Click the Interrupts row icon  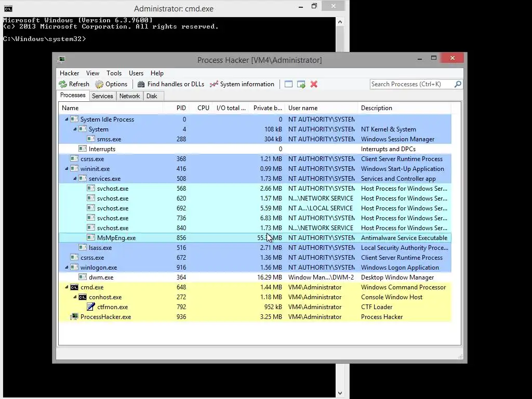83,149
